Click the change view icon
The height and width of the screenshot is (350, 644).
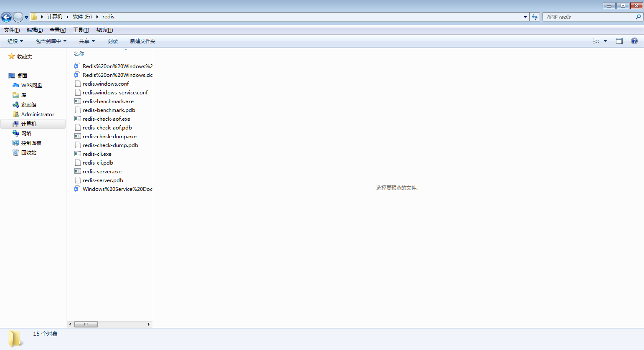pos(596,41)
